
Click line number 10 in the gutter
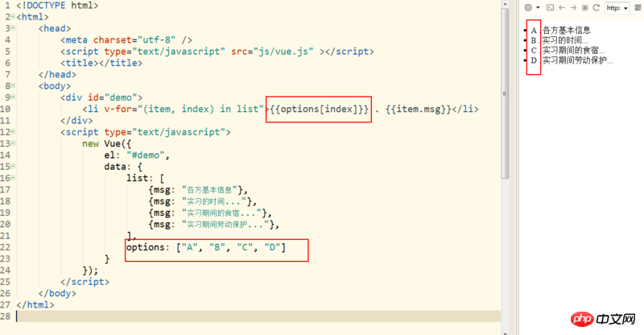tap(6, 109)
